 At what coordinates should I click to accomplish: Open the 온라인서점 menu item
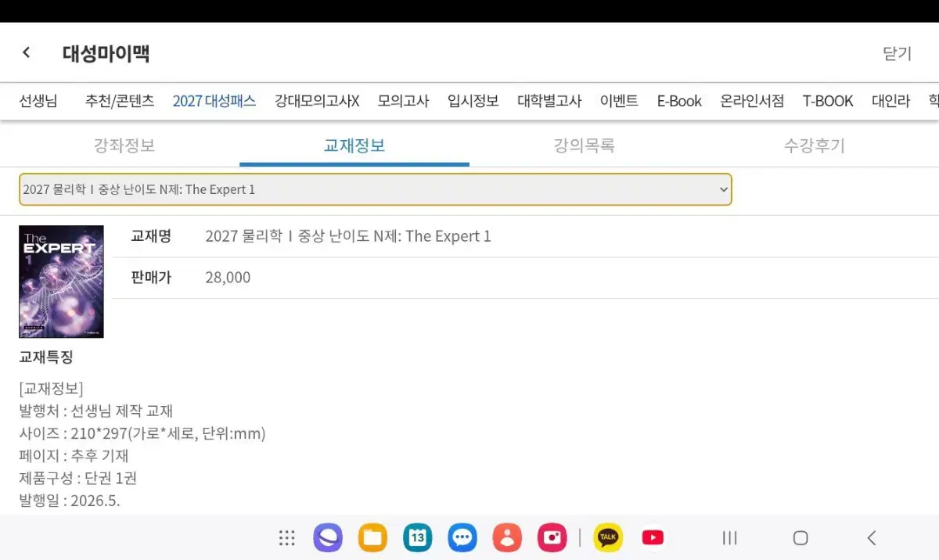(x=752, y=101)
